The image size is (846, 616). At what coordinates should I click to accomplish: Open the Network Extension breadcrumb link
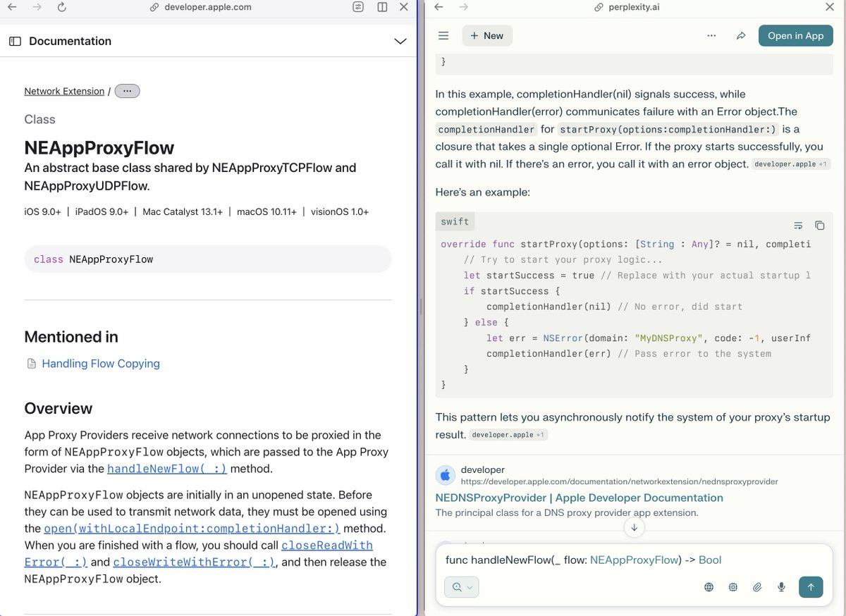(64, 91)
